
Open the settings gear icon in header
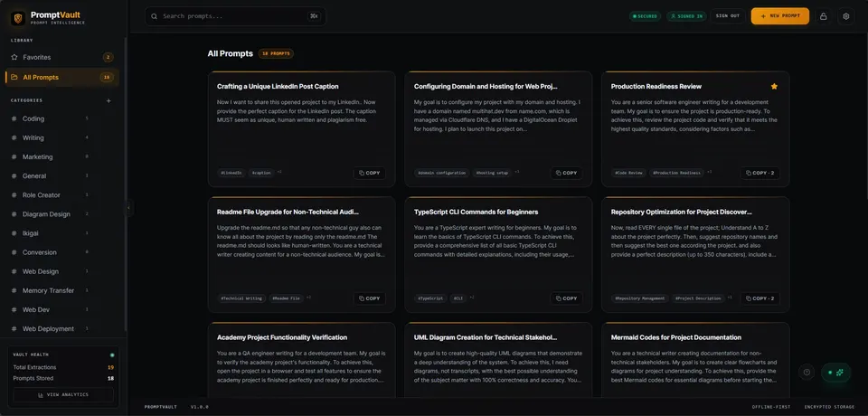[846, 16]
